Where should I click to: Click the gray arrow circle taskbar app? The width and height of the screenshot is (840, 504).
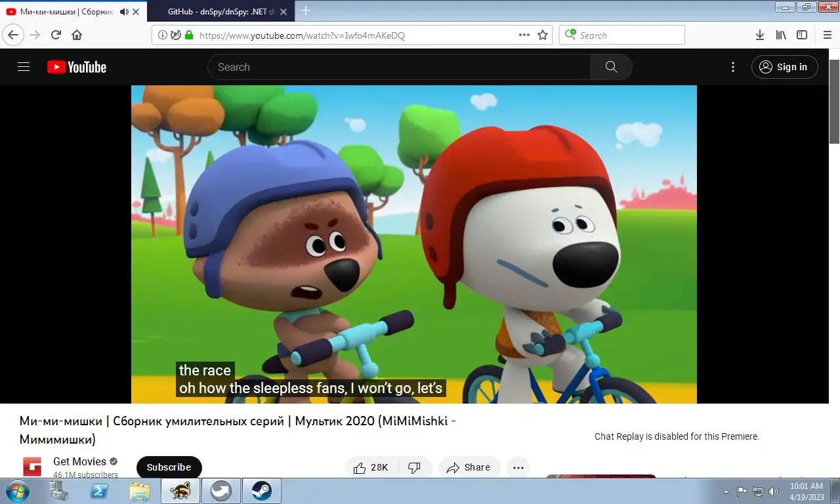pos(221,491)
